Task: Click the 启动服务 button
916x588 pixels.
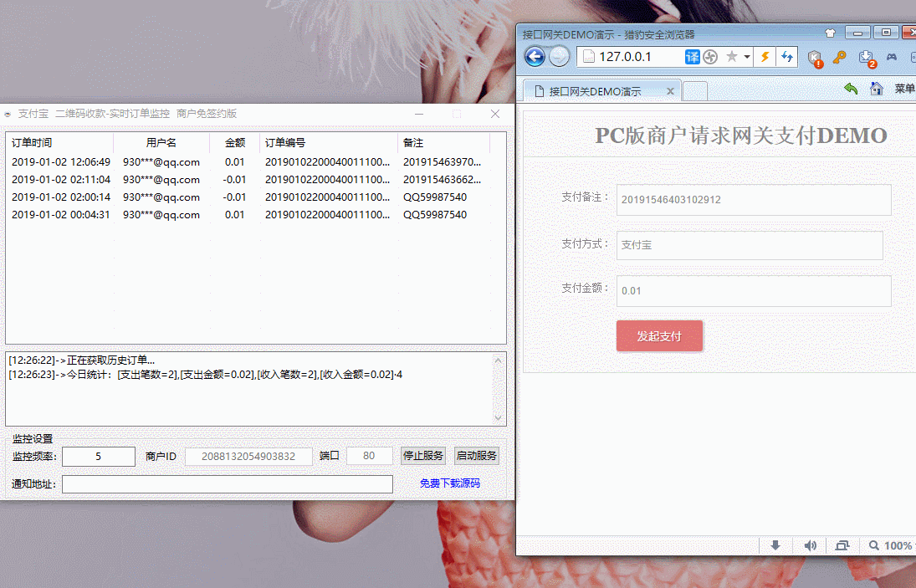Action: pyautogui.click(x=477, y=456)
